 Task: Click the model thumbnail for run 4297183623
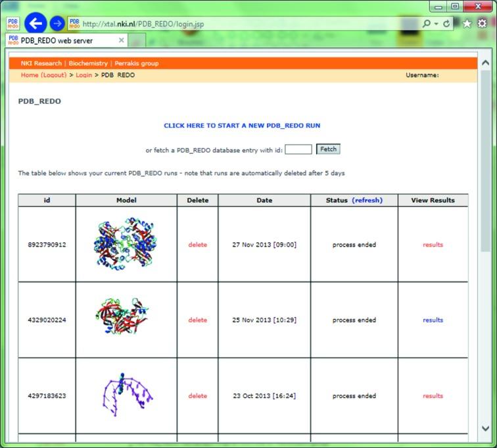coord(126,396)
